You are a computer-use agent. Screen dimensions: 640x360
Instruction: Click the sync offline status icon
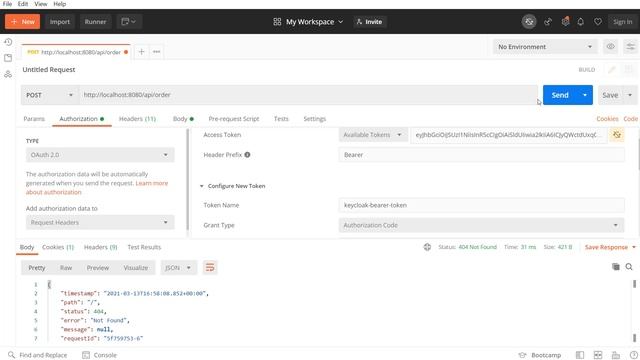click(529, 22)
